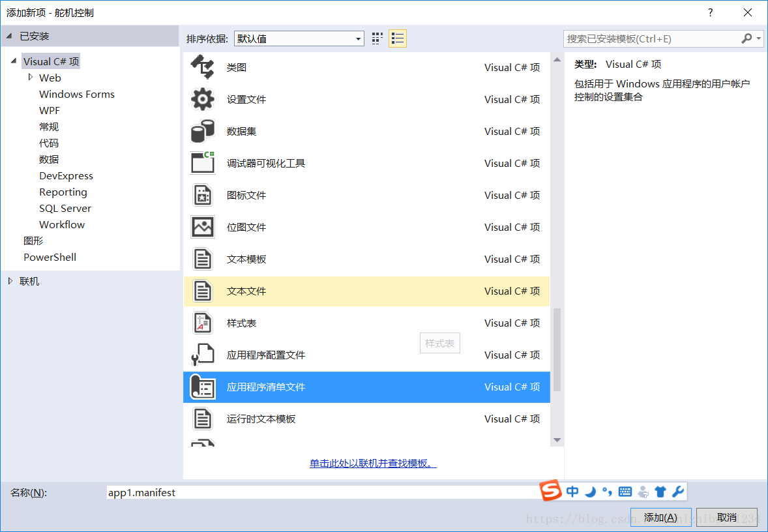Click the 调试器可视化工具 icon

(x=202, y=163)
